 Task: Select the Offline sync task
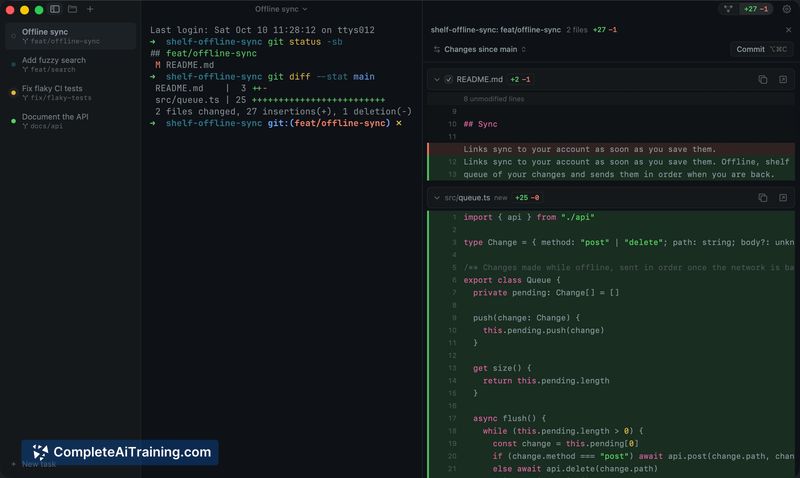[70, 36]
